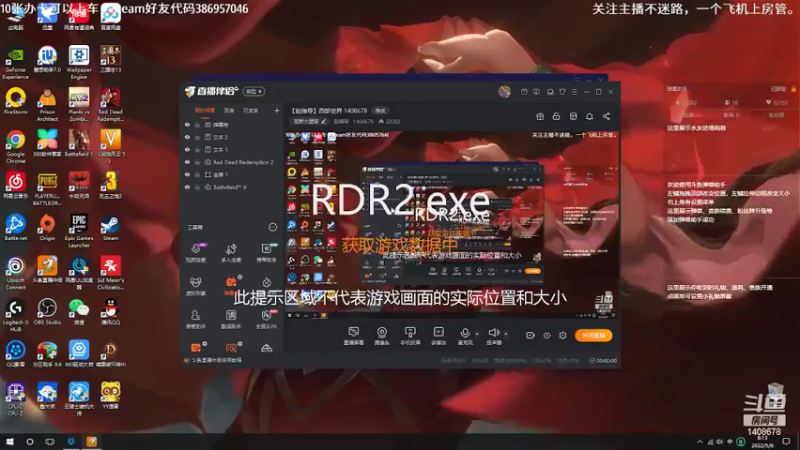Open the PK tool in toolbox

click(266, 319)
